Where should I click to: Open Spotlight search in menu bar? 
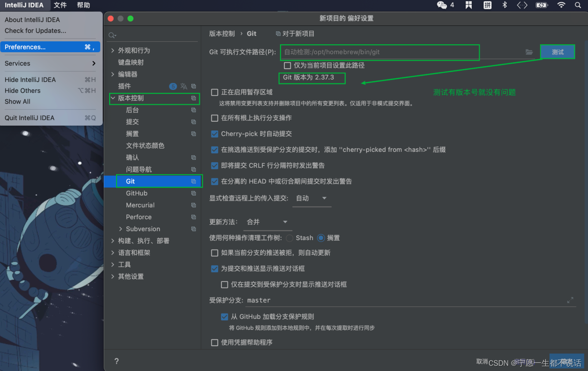[578, 5]
